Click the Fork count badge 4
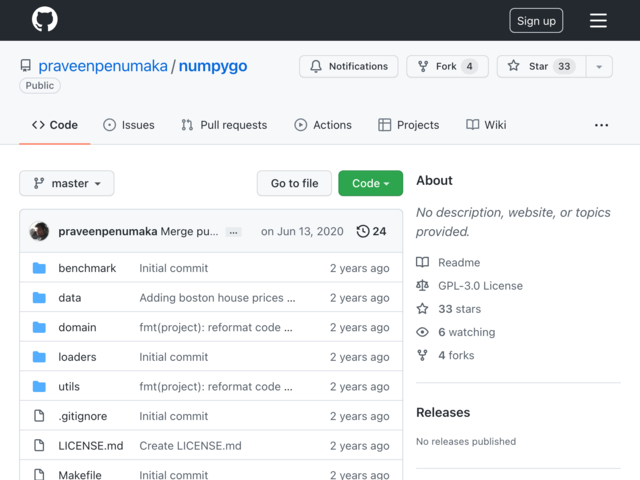 pos(469,66)
